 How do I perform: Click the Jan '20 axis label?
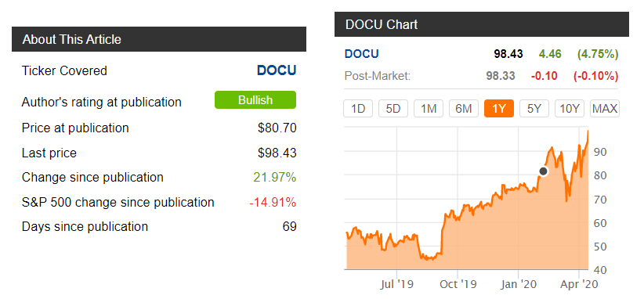[x=519, y=284]
